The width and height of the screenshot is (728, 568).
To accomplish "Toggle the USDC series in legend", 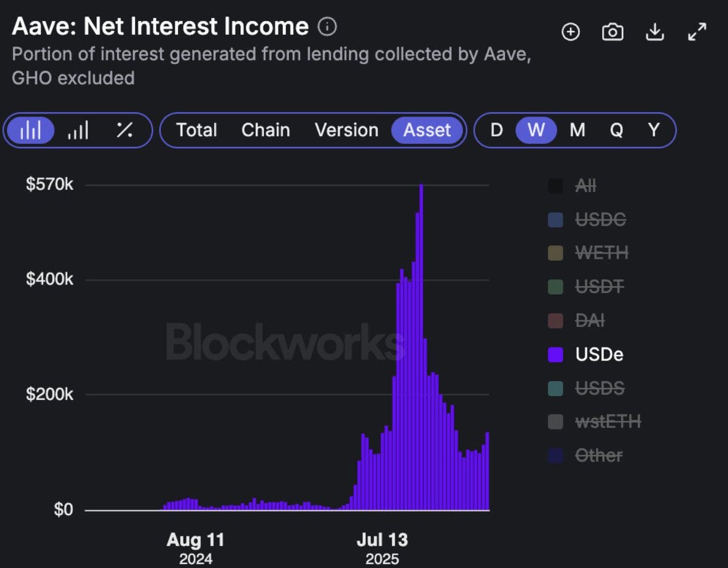I will tap(600, 220).
